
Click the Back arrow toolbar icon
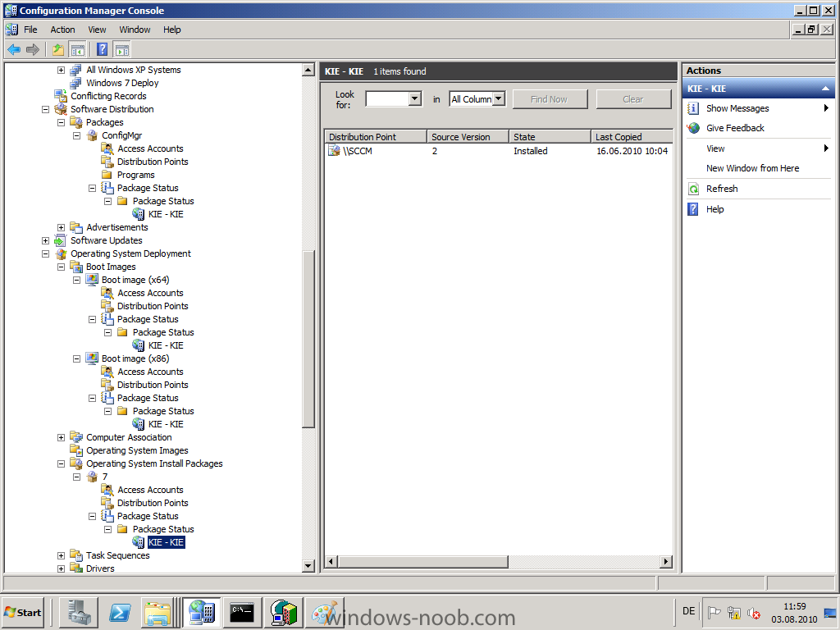[14, 50]
